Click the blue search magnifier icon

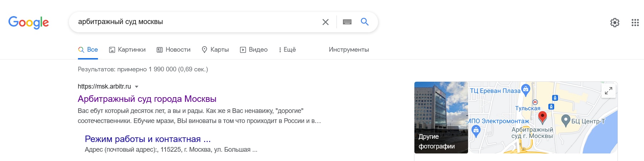(x=365, y=22)
